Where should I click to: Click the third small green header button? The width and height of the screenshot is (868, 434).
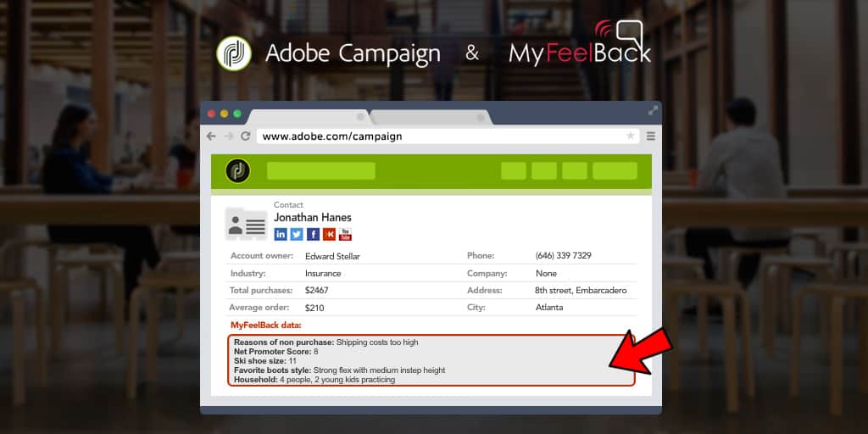pos(575,171)
